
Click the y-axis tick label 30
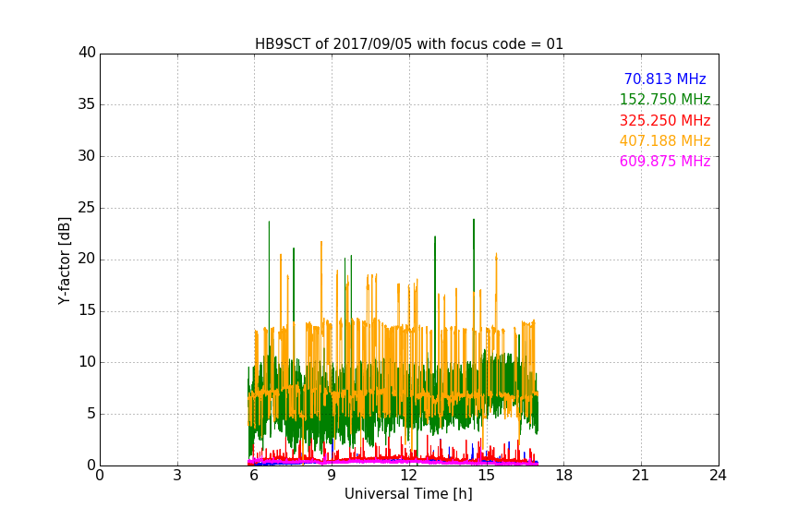click(87, 156)
